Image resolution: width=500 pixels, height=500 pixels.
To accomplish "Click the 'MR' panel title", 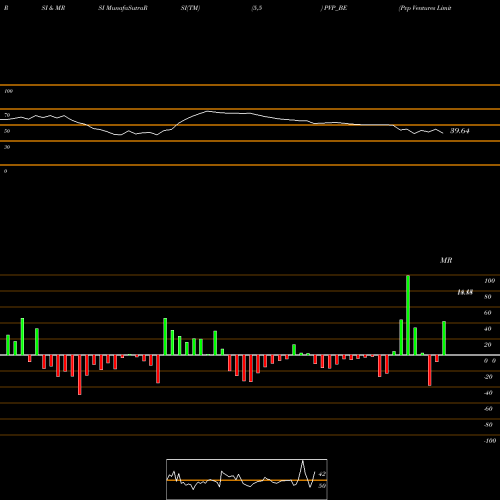I will (x=446, y=260).
